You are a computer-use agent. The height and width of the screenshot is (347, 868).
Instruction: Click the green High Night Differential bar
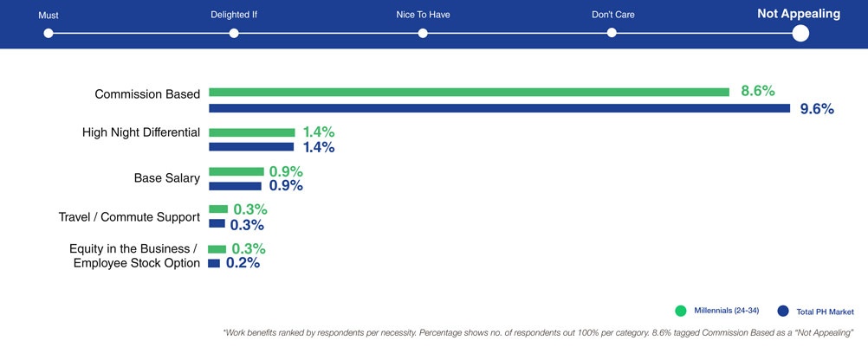252,132
